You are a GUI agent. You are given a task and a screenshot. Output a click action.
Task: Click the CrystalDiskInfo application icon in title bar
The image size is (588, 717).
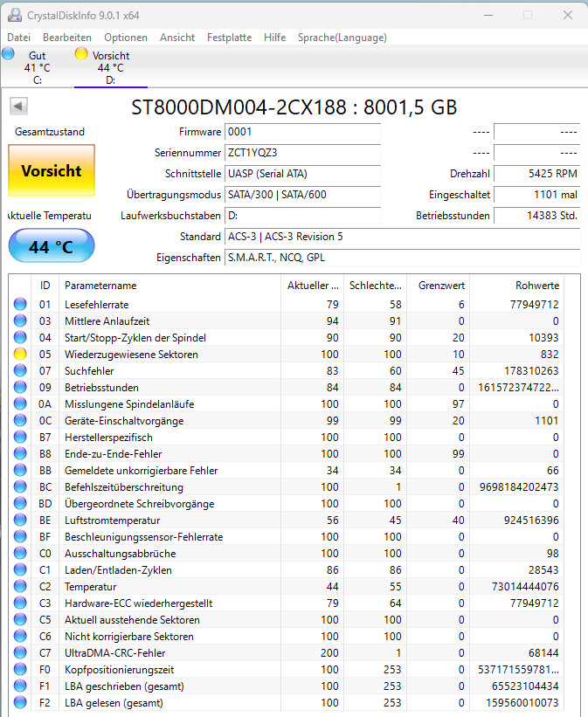13,14
